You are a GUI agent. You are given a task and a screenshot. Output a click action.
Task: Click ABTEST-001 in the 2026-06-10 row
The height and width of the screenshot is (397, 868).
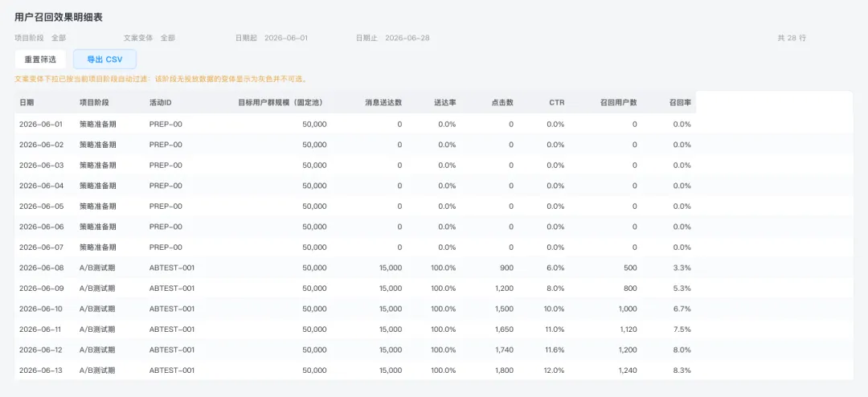(172, 309)
